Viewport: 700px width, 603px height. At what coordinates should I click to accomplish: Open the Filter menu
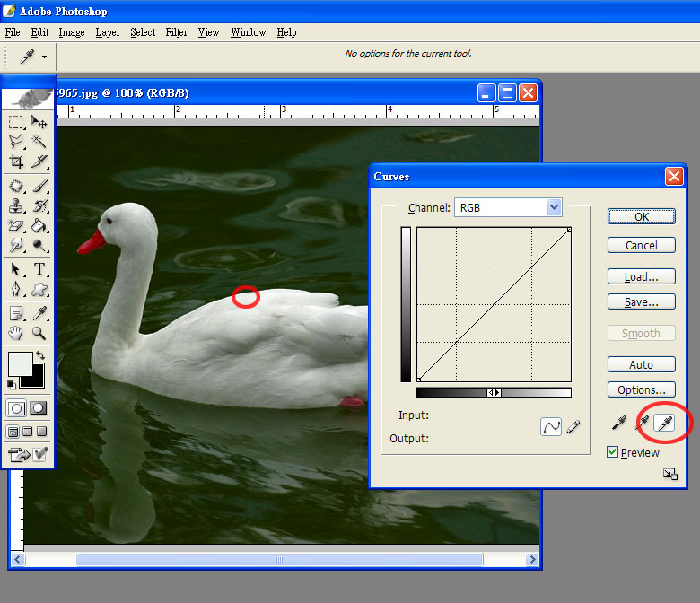(x=177, y=32)
